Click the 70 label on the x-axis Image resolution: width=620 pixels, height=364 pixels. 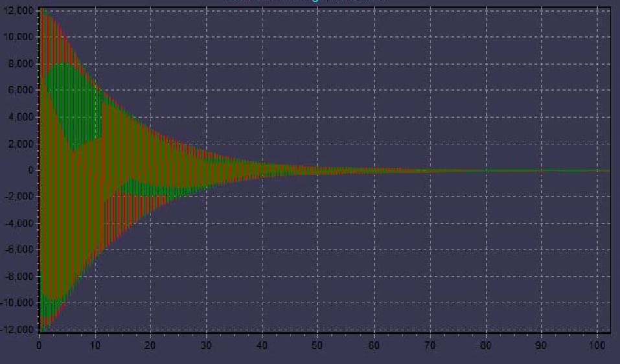[430, 345]
